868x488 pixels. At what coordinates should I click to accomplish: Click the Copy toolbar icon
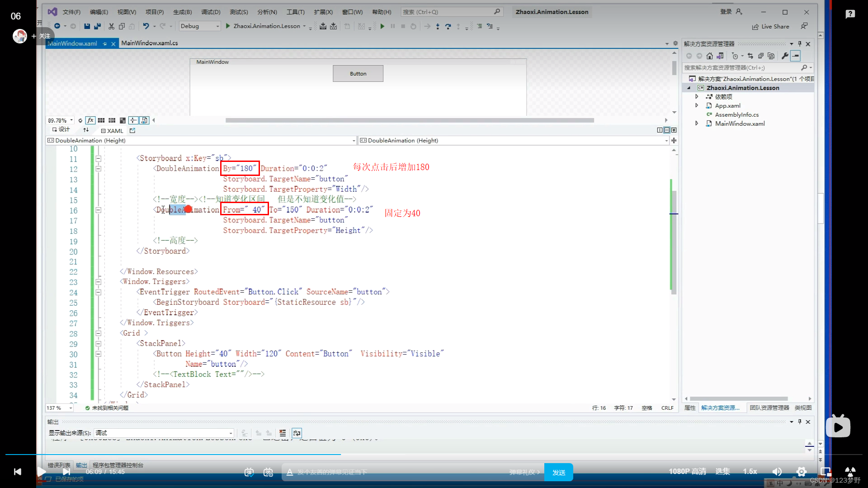122,26
